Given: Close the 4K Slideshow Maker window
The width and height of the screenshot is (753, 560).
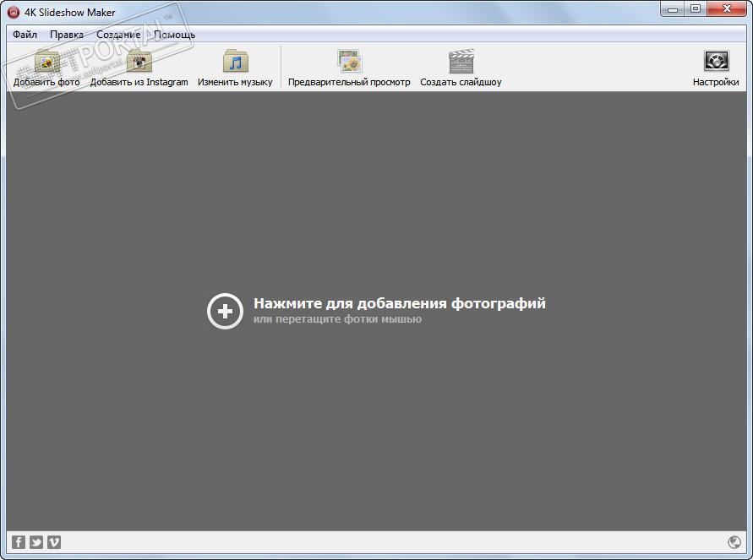Looking at the screenshot, I should coord(728,9).
